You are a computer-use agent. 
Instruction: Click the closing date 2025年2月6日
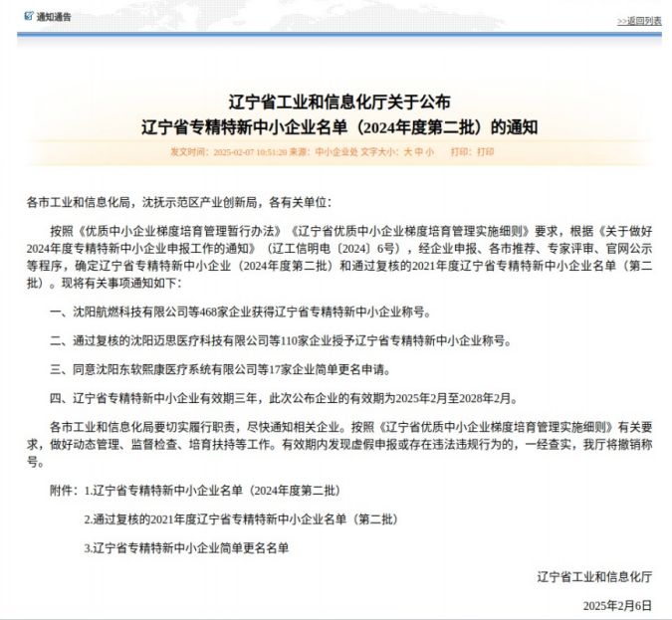tap(617, 605)
